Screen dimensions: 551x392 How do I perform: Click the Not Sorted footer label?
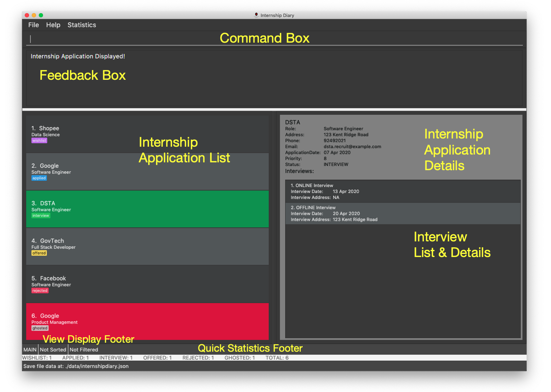(53, 350)
